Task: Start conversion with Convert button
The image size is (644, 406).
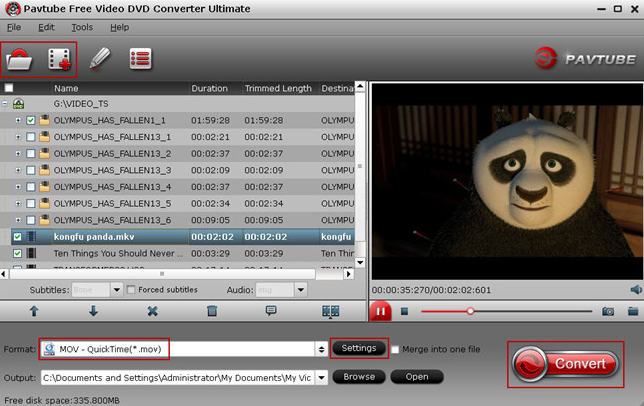Action: click(x=566, y=364)
